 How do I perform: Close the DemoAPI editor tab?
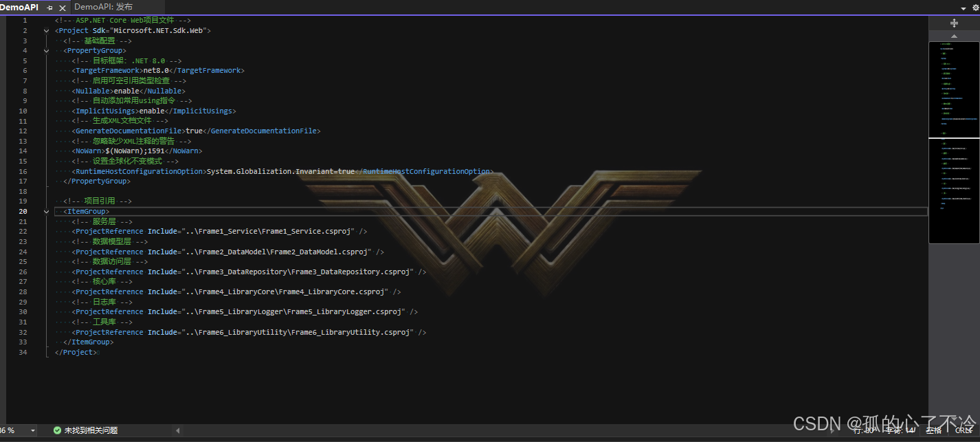62,8
